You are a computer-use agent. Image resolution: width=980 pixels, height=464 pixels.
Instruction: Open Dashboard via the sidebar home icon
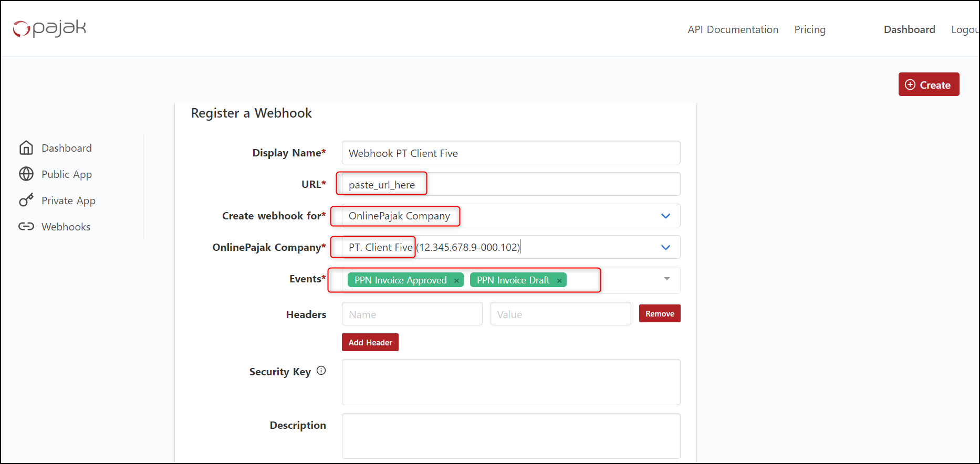coord(26,148)
